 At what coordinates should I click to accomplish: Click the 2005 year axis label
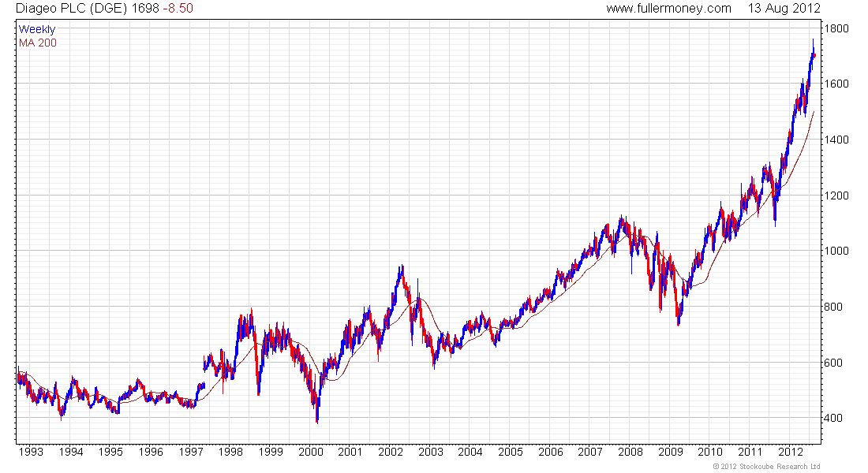pos(511,452)
